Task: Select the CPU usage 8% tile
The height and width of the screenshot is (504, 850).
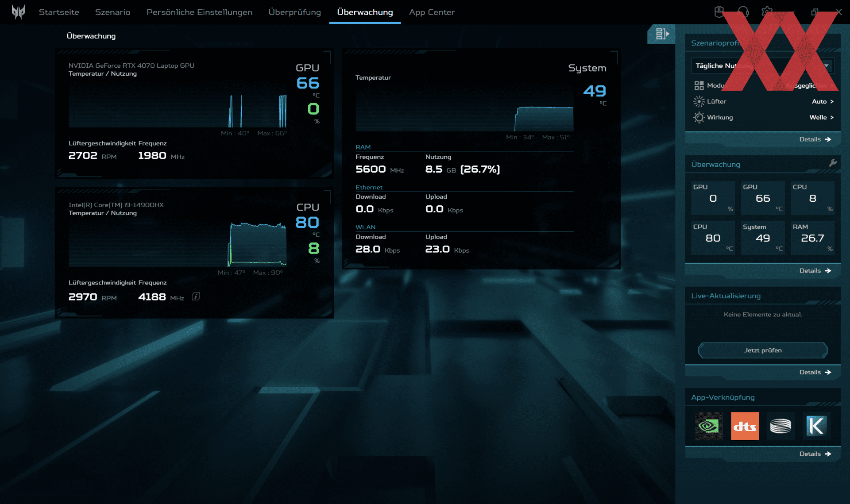Action: tap(812, 198)
